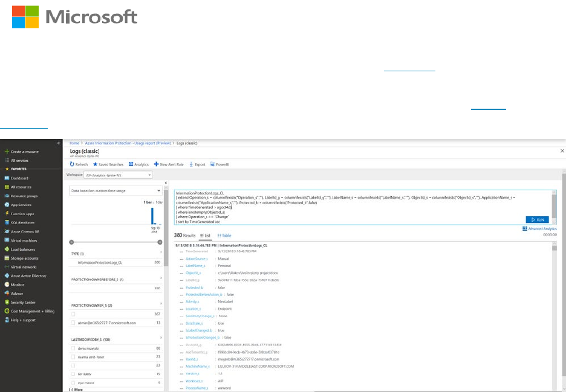Open the Monitor icon in sidebar
The width and height of the screenshot is (566, 392).
click(7, 284)
